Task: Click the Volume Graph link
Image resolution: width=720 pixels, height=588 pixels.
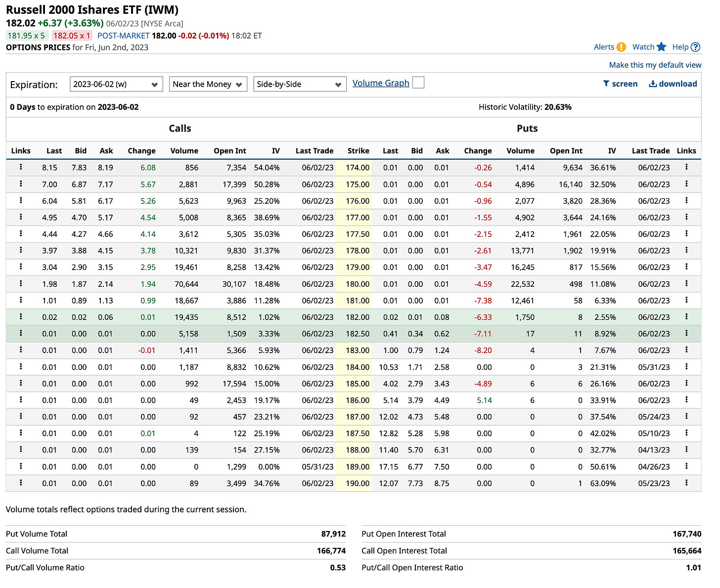Action: [x=381, y=83]
